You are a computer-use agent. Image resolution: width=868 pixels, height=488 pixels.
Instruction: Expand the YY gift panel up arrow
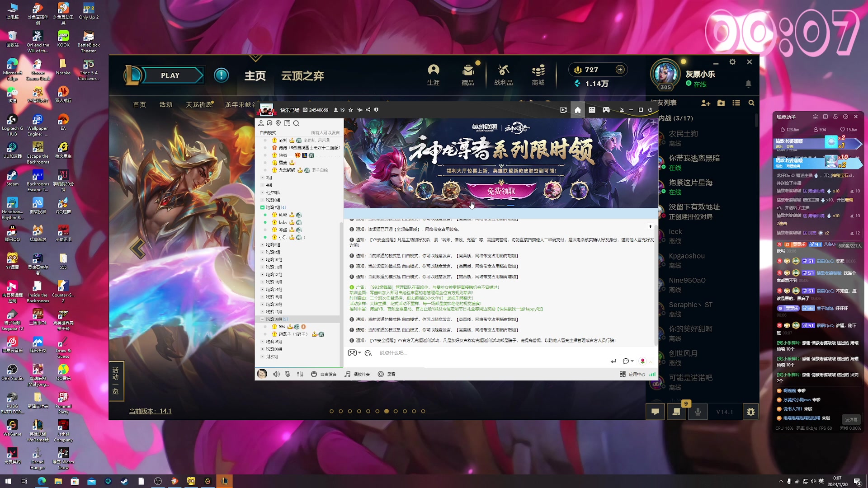coord(651,361)
